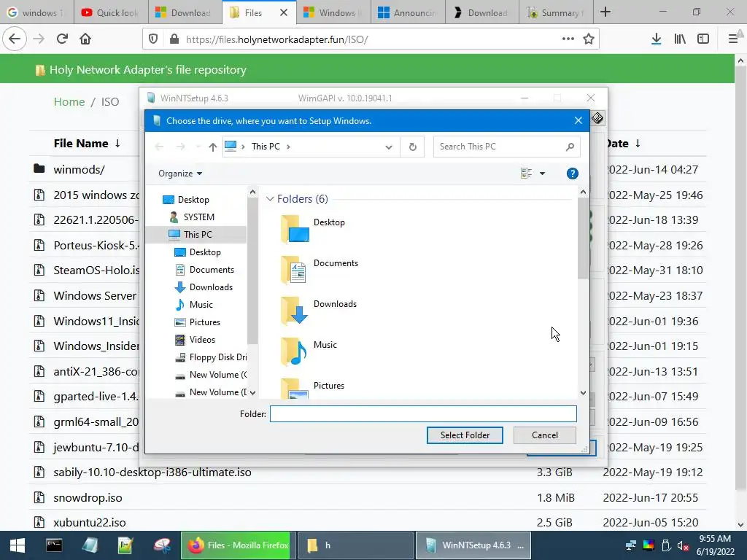Open the Organize dropdown menu
The image size is (747, 560).
tap(180, 174)
